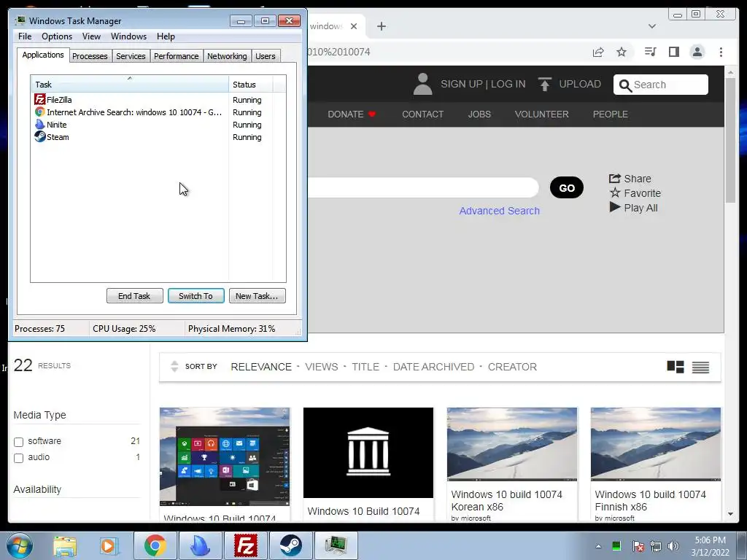Toggle Chrome's side panel icon
This screenshot has height=560, width=747.
tap(673, 52)
